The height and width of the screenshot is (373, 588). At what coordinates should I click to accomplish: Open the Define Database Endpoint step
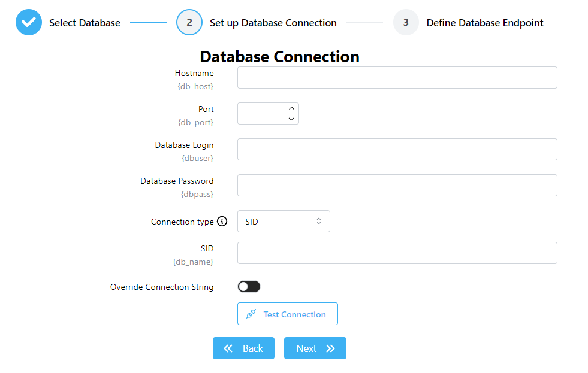pos(484,23)
